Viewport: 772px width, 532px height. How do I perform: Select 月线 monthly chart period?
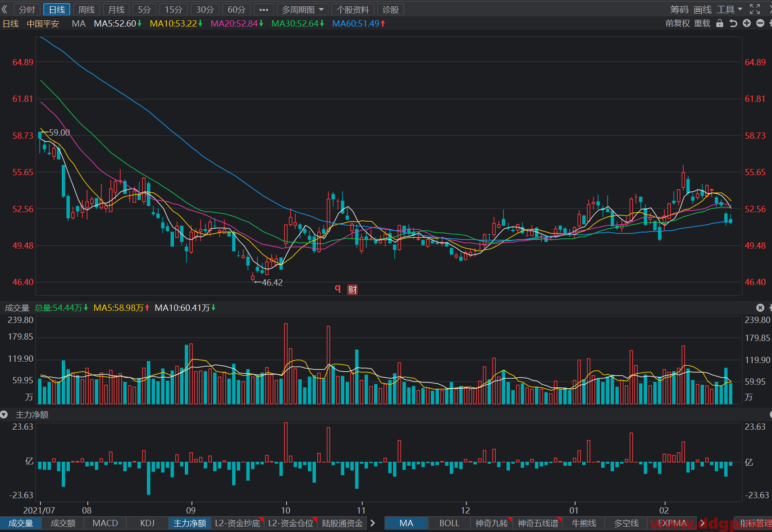click(116, 9)
